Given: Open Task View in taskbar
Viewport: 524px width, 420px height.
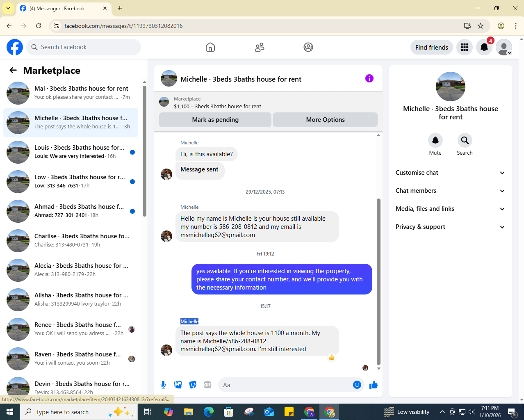Looking at the screenshot, I should point(148,412).
